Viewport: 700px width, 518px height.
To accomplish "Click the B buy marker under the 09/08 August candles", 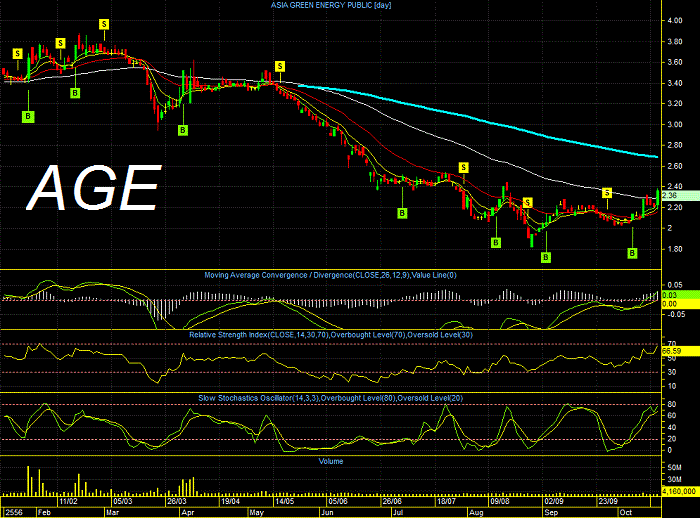I will point(496,242).
